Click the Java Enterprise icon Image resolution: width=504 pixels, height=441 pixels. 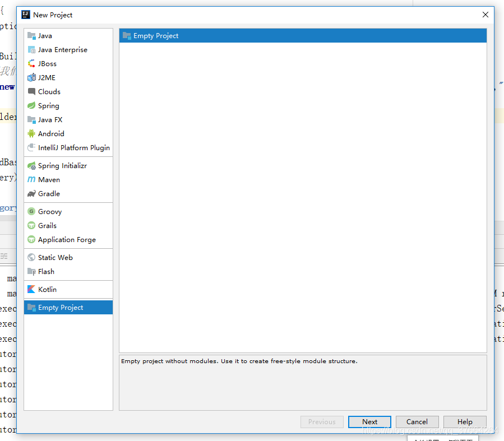point(31,50)
